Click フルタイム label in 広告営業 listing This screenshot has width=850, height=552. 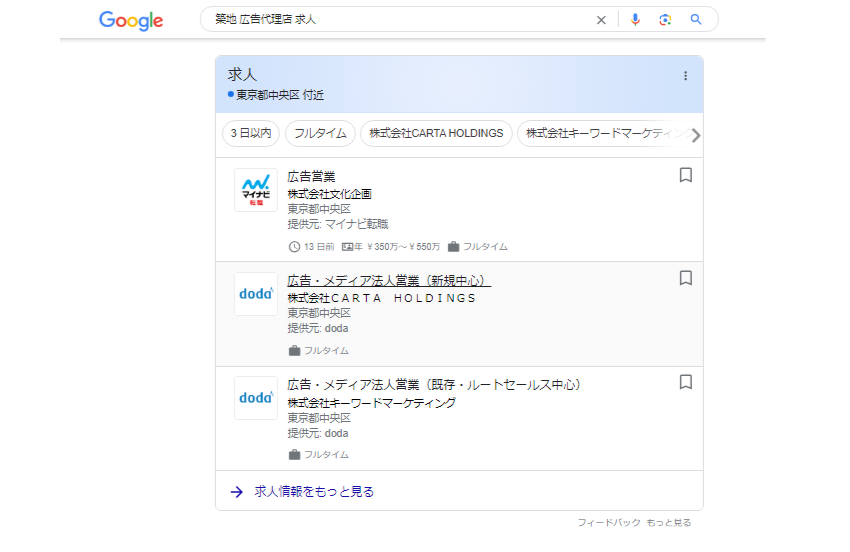(485, 247)
